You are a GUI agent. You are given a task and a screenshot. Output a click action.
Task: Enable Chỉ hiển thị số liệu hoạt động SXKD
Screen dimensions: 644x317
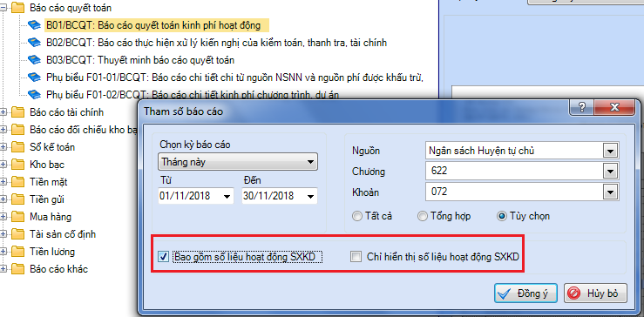click(x=356, y=257)
